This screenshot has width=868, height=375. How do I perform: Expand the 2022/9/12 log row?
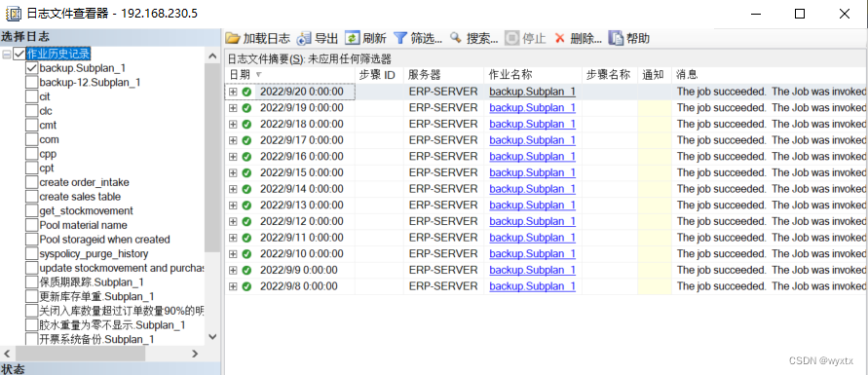click(x=233, y=222)
